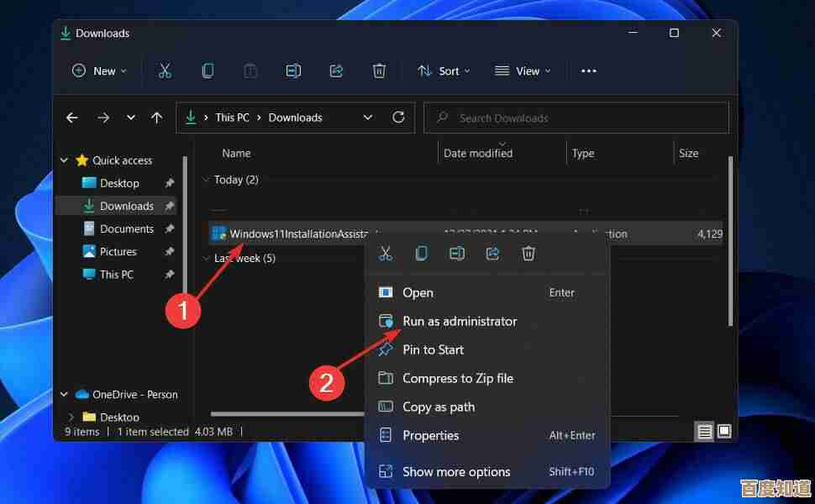This screenshot has height=504, width=815.
Task: Click the Search Downloads field
Action: (576, 118)
